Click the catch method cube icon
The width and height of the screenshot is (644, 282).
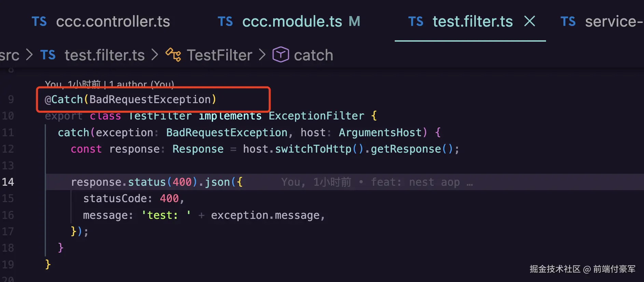point(281,55)
